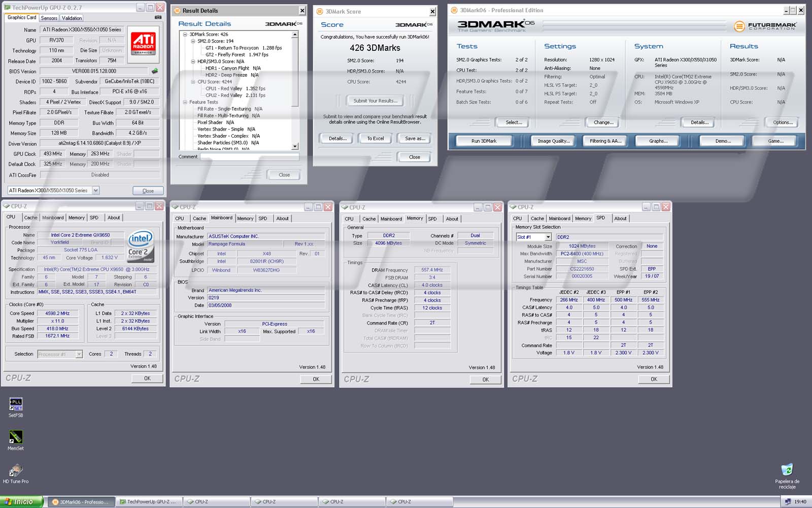Collapse the HDR/SM3.0 Score tree node
This screenshot has height=508, width=812.
pos(193,61)
